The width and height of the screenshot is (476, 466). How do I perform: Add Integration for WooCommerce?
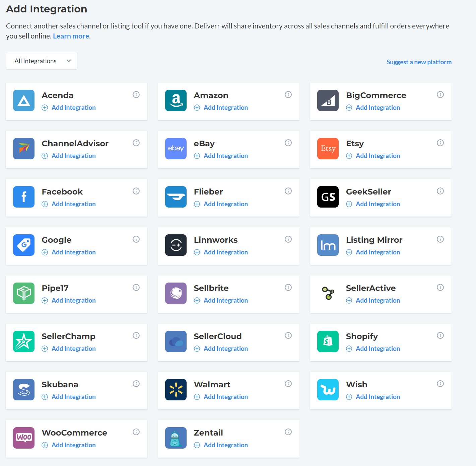pyautogui.click(x=69, y=445)
